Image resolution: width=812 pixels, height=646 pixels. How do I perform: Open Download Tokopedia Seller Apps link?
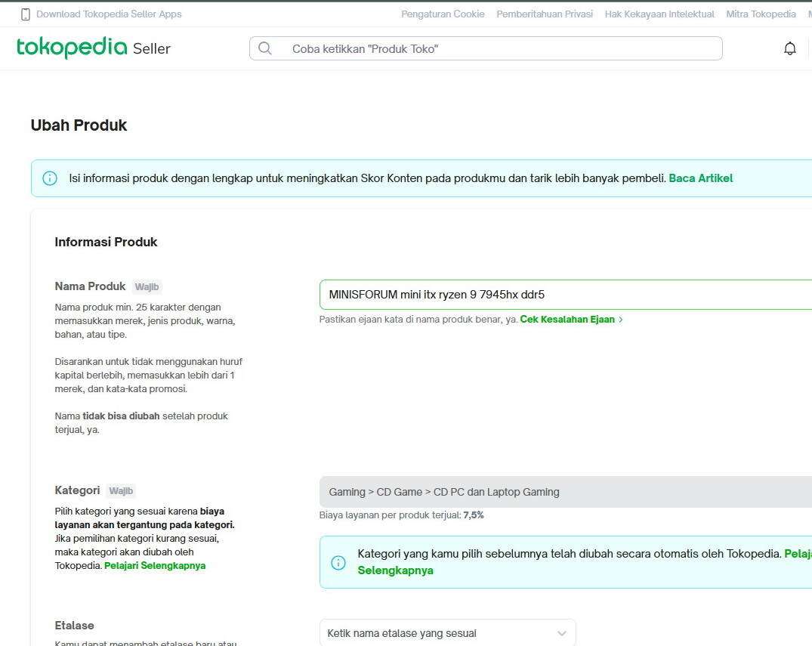(109, 14)
